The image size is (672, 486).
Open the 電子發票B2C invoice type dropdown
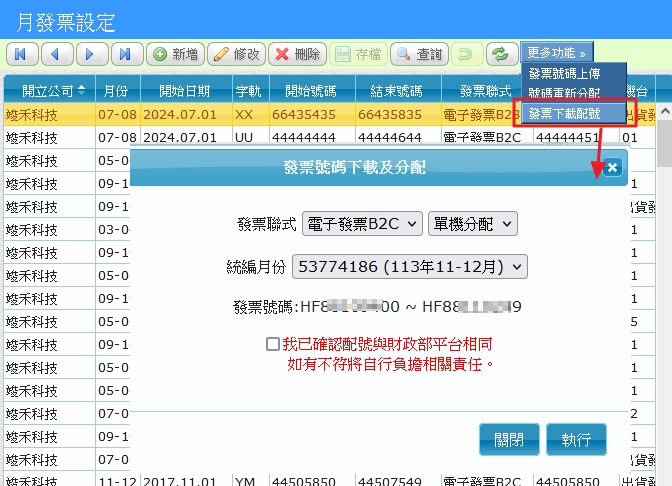[x=362, y=223]
